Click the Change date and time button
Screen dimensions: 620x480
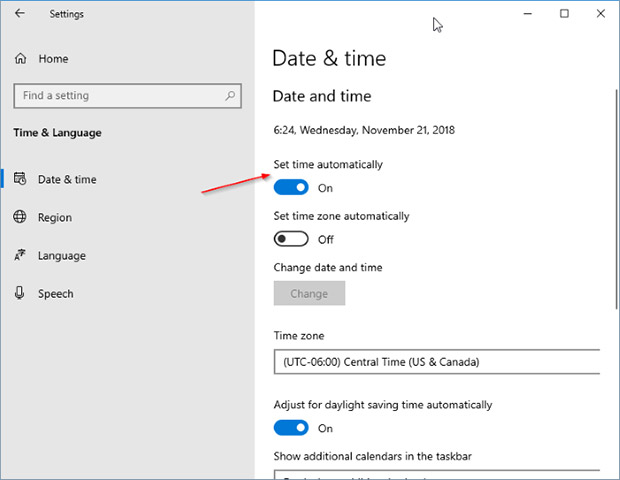[x=309, y=293]
